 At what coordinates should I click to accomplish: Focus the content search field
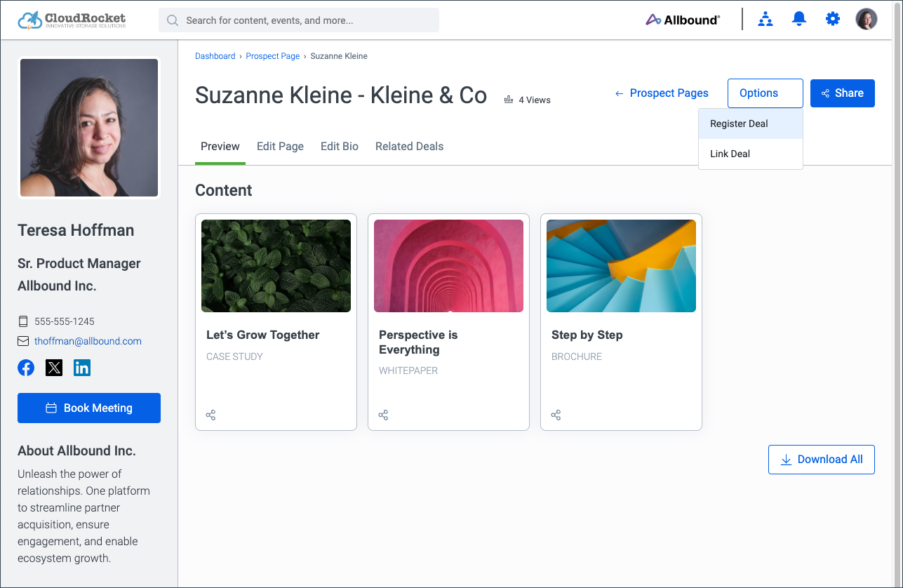pyautogui.click(x=299, y=20)
